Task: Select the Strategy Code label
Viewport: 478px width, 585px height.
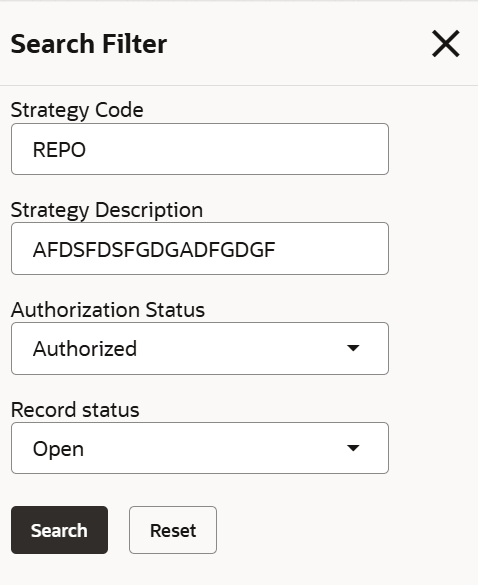Action: click(x=77, y=110)
